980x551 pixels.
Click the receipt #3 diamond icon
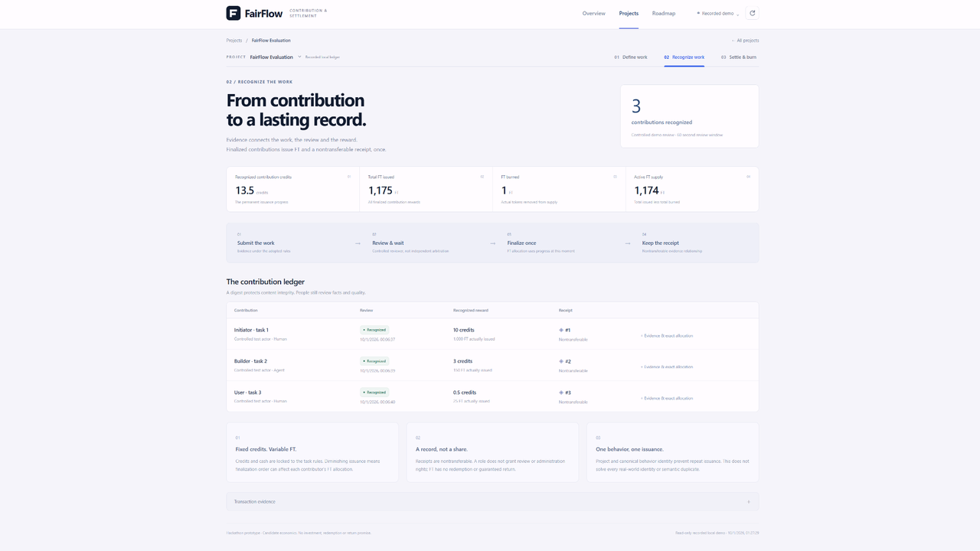point(561,393)
